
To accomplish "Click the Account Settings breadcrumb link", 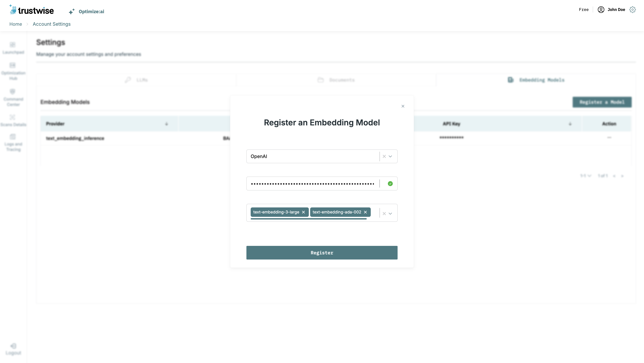I will [51, 24].
